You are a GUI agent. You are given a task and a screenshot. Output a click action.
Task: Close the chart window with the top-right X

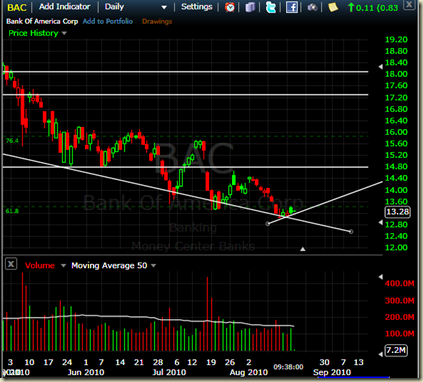tap(409, 4)
